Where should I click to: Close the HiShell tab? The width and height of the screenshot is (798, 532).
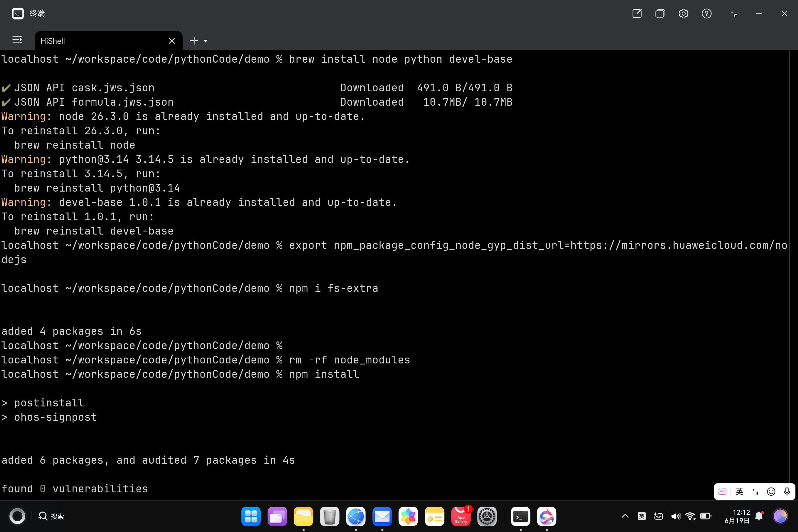[x=172, y=41]
